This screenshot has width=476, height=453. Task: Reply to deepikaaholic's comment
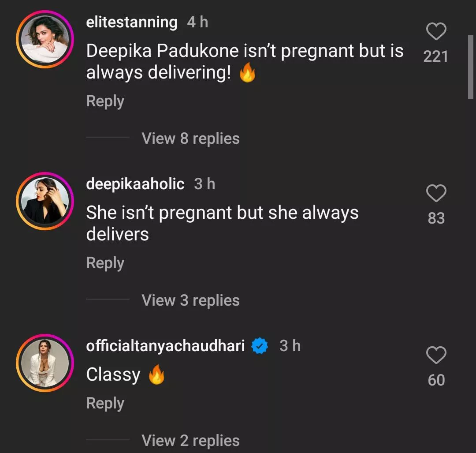tap(105, 263)
